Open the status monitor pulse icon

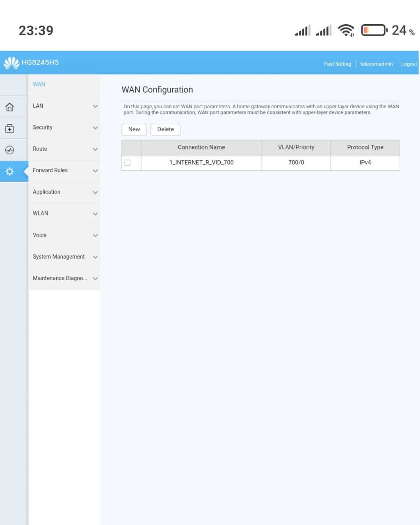pos(9,150)
